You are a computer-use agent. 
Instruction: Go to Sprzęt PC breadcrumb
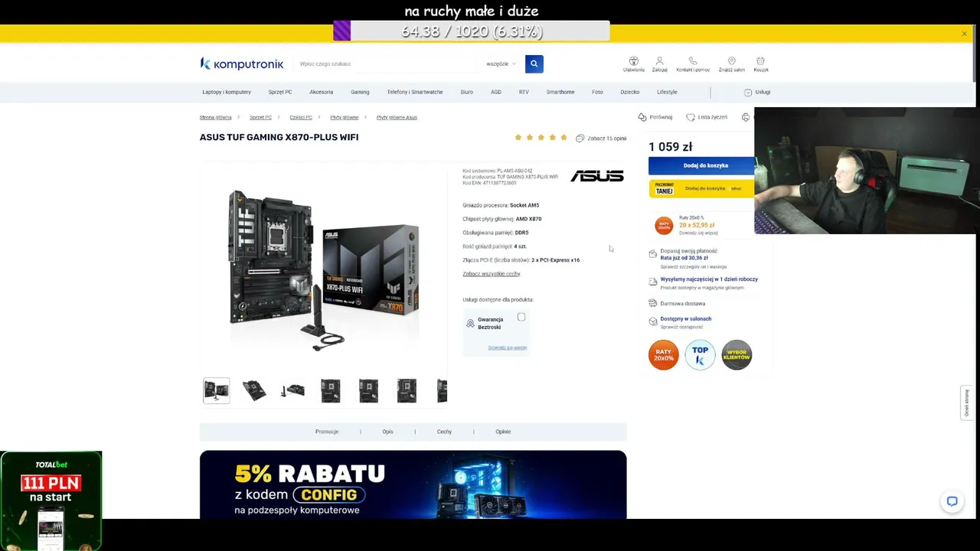260,117
